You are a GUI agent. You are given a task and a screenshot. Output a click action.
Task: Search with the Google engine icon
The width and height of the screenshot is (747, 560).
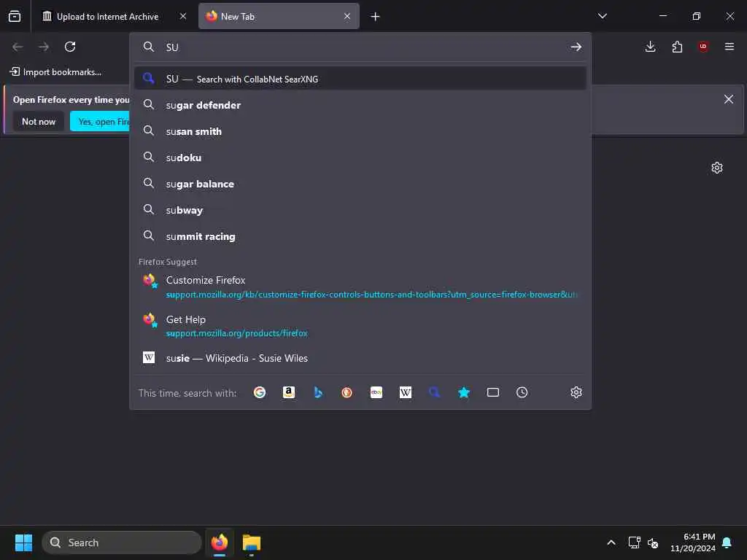pos(260,392)
